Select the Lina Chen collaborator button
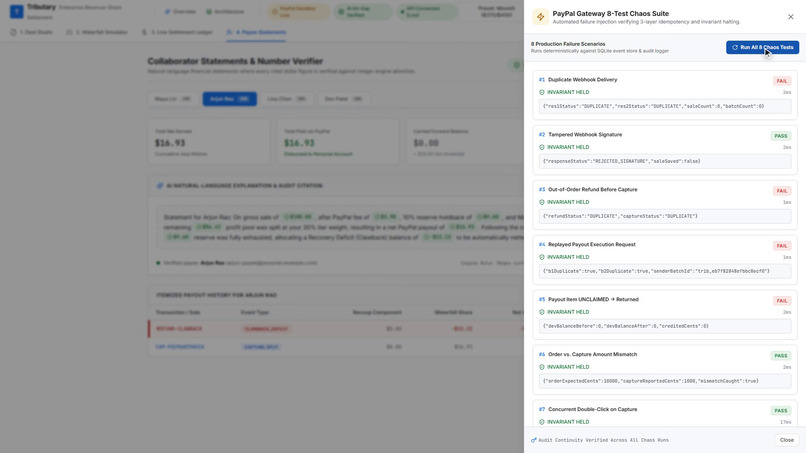The width and height of the screenshot is (806, 453). [x=286, y=99]
